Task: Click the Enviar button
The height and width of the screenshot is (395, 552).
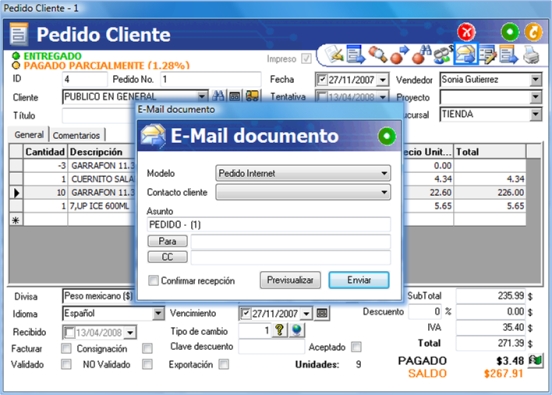Action: pyautogui.click(x=359, y=280)
